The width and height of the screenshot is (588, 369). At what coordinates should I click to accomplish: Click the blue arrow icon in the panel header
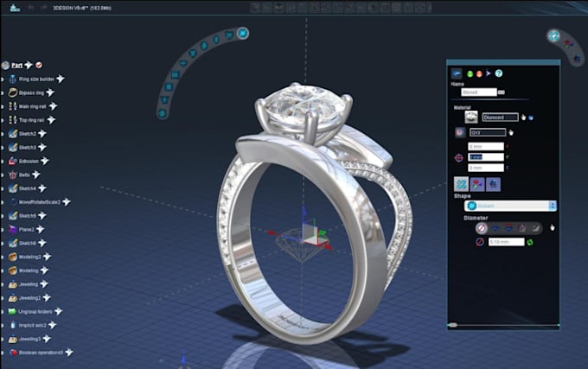(489, 73)
